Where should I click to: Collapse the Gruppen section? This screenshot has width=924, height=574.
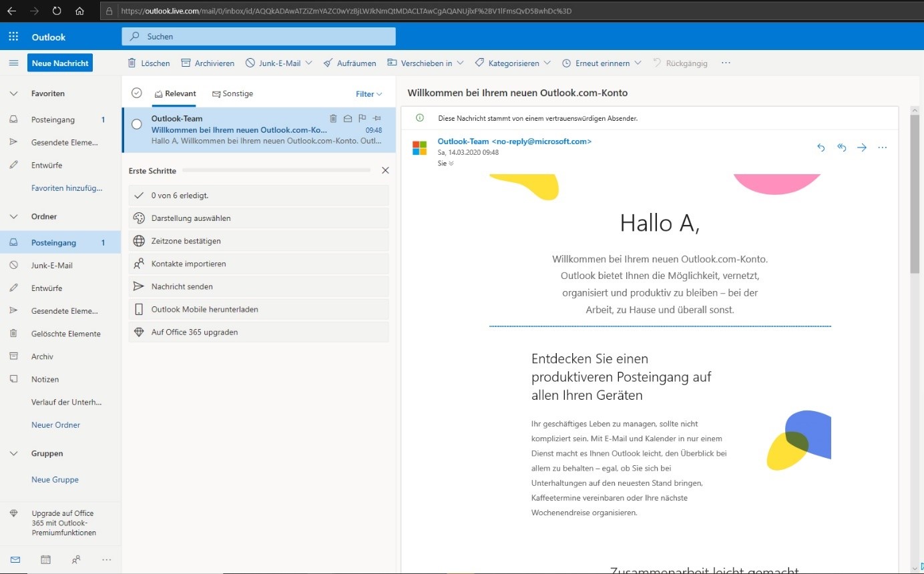tap(13, 454)
